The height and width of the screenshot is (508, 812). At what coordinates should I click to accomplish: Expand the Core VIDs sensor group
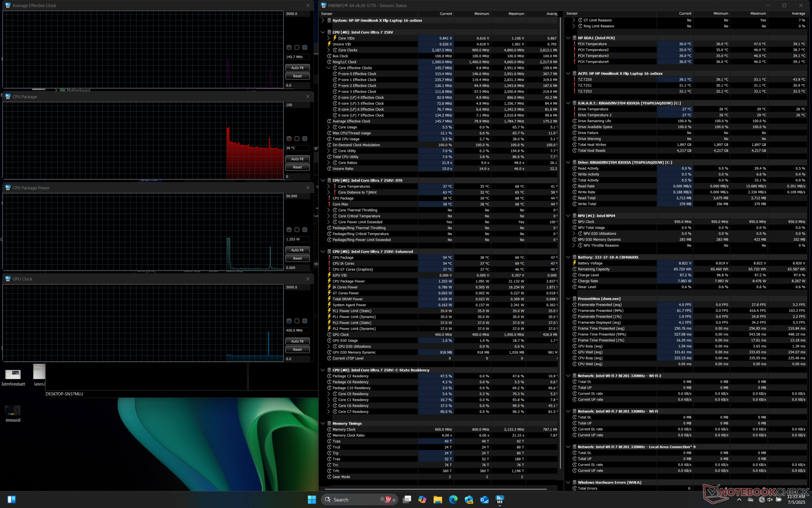[329, 38]
